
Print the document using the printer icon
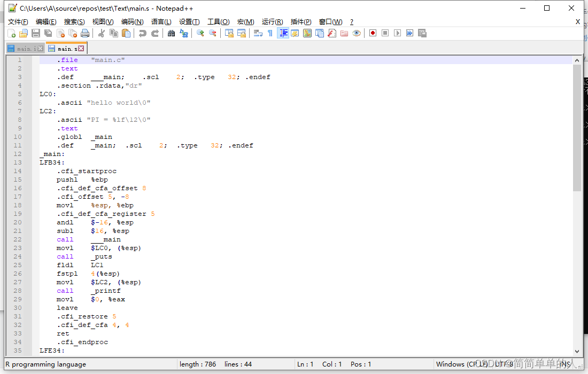coord(85,33)
